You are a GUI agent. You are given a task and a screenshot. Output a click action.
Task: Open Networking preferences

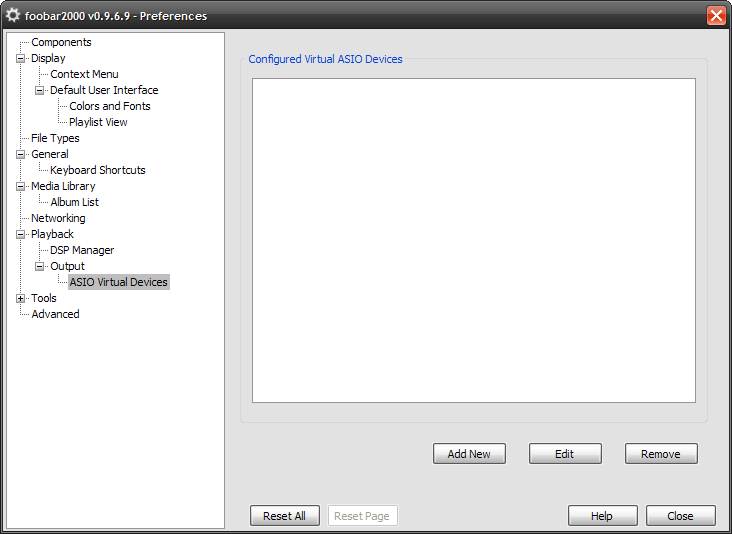(x=58, y=218)
